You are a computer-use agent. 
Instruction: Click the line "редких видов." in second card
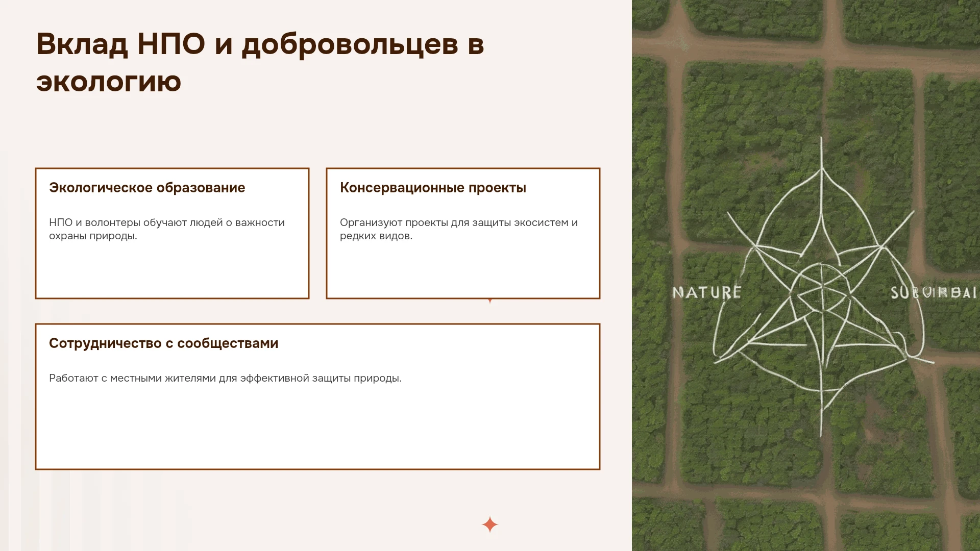[x=376, y=236]
